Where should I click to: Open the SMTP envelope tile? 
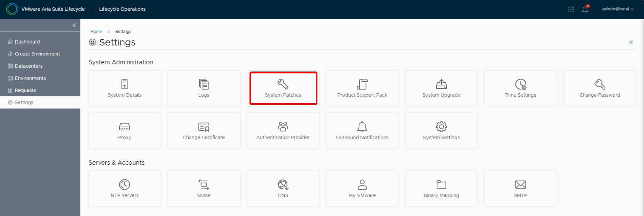point(520,189)
